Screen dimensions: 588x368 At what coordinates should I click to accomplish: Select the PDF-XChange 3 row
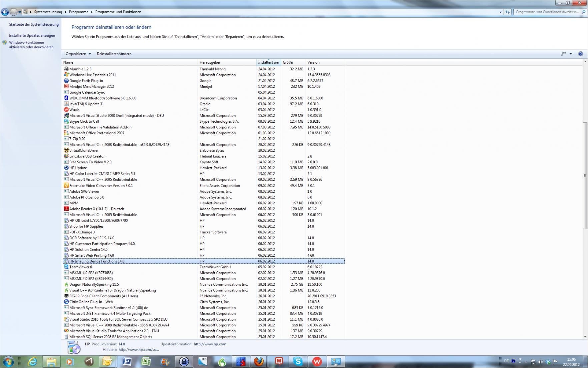pyautogui.click(x=203, y=232)
